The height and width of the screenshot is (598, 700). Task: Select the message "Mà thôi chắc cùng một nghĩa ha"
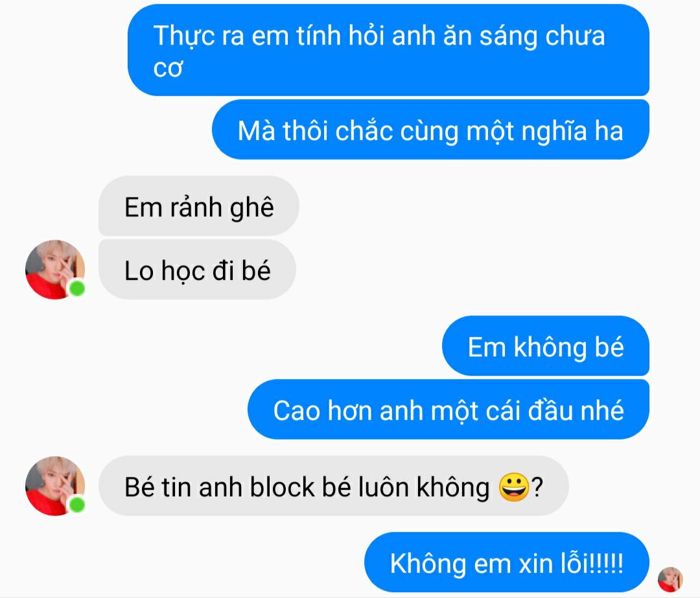click(430, 130)
